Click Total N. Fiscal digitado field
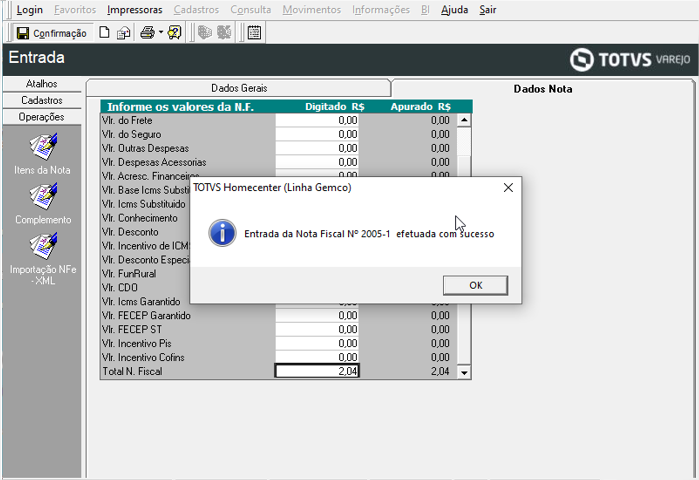699x480 pixels. tap(317, 371)
